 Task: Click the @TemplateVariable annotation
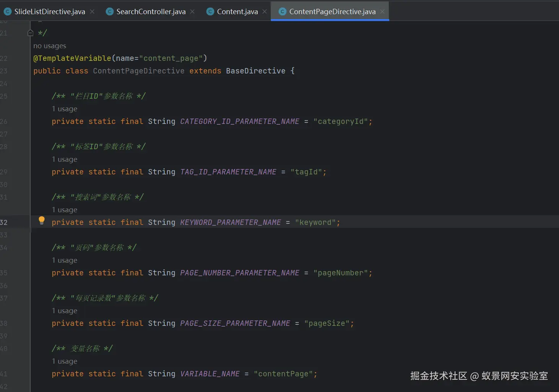tap(72, 58)
